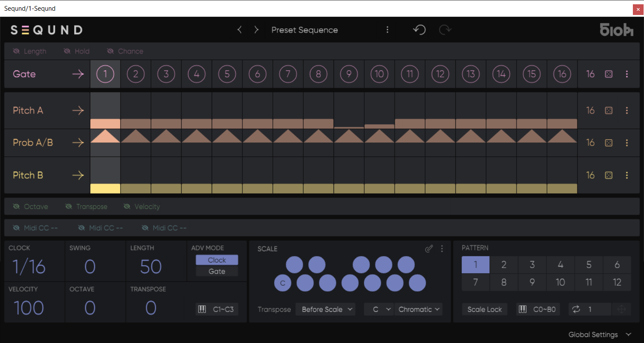The width and height of the screenshot is (644, 343).
Task: Show the hidden Velocity lane
Action: coord(142,207)
